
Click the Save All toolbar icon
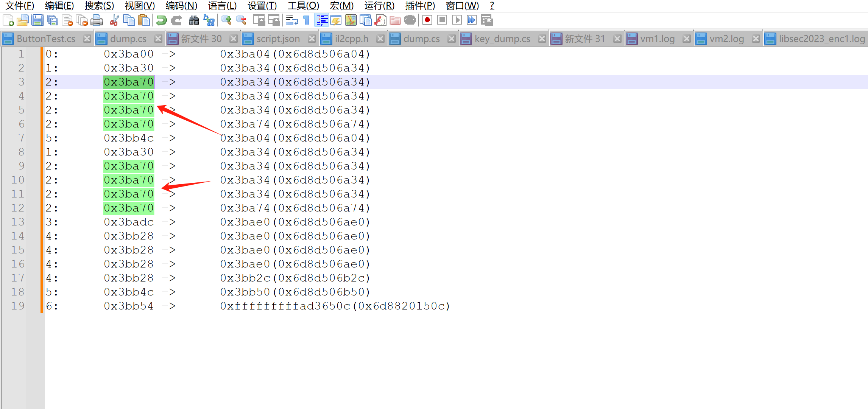(x=52, y=20)
